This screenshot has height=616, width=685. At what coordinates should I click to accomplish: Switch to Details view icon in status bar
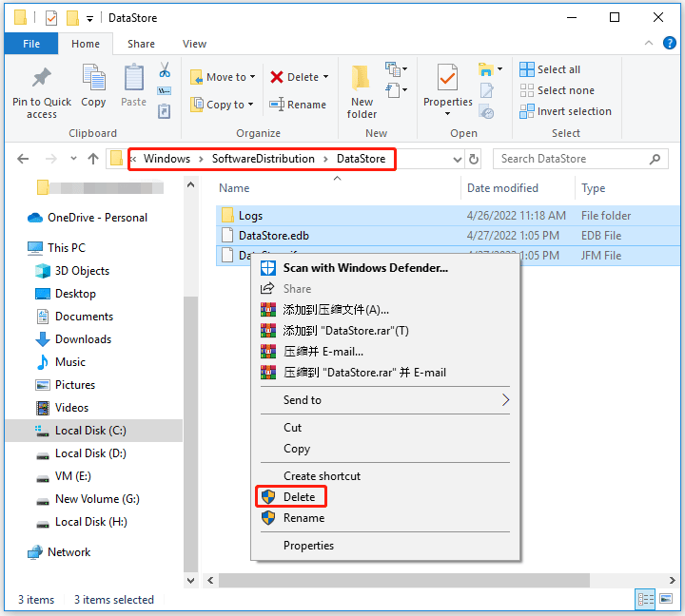click(646, 599)
